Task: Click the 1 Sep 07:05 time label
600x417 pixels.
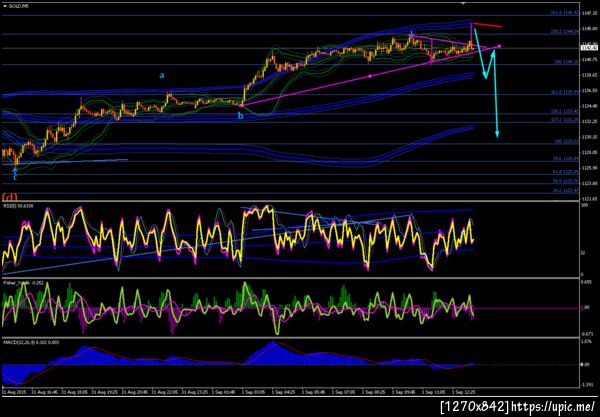Action: tap(344, 392)
